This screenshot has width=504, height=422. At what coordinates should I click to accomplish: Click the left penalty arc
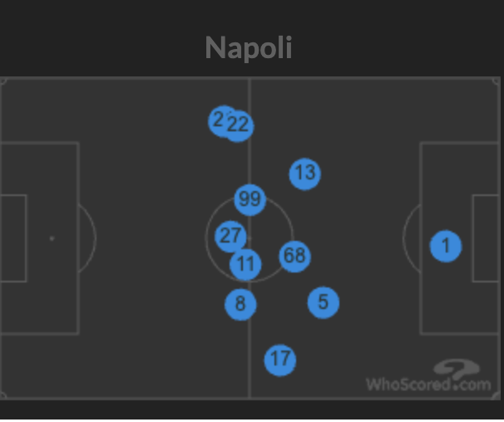click(87, 238)
